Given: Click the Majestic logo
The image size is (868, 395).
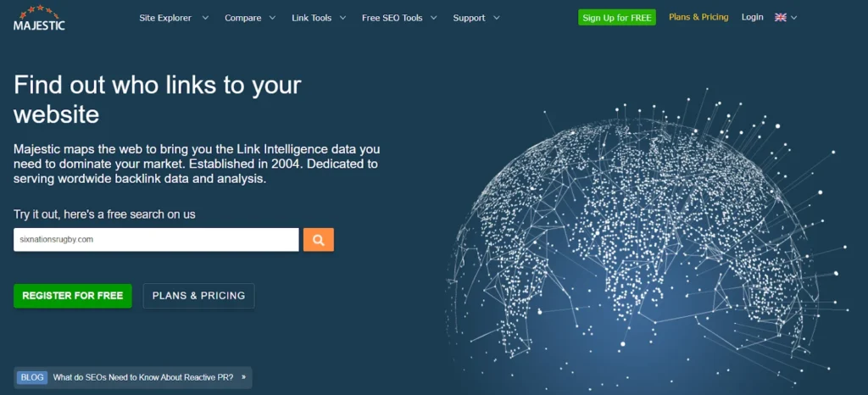Looking at the screenshot, I should 39,19.
